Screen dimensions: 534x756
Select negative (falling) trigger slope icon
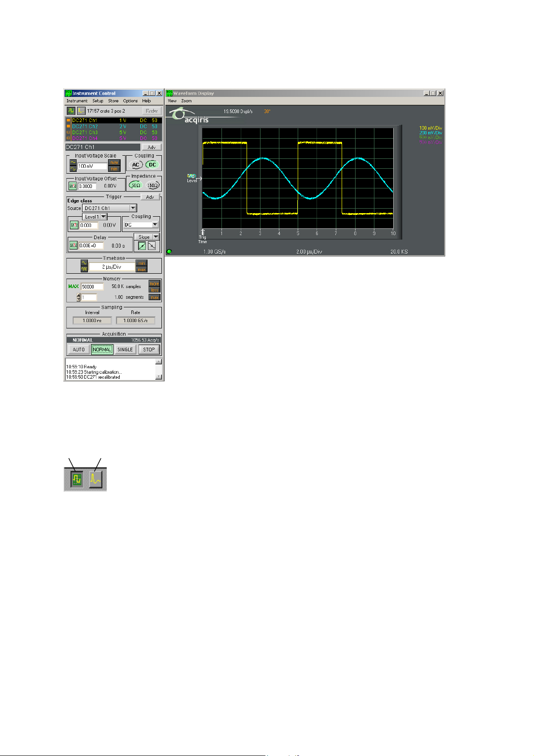pos(152,246)
